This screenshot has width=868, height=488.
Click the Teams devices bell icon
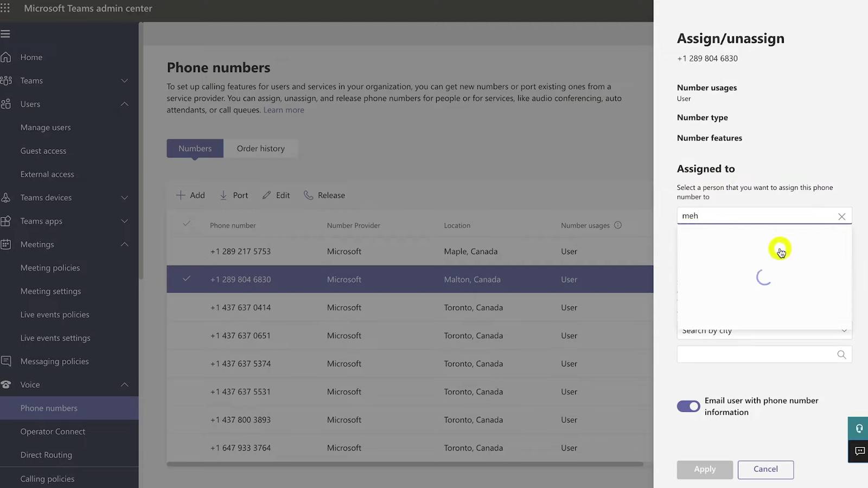tap(6, 197)
